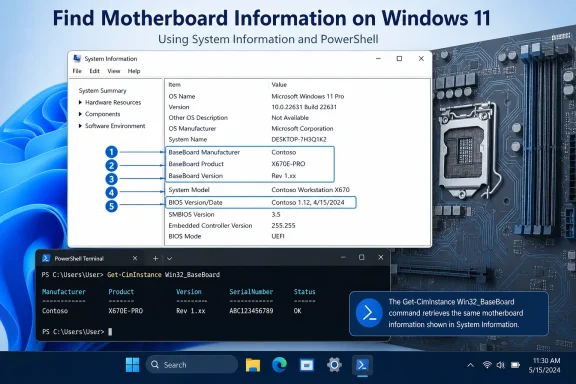Select the BaseBoard Manufacturer row
The height and width of the screenshot is (384, 576).
[x=250, y=152]
